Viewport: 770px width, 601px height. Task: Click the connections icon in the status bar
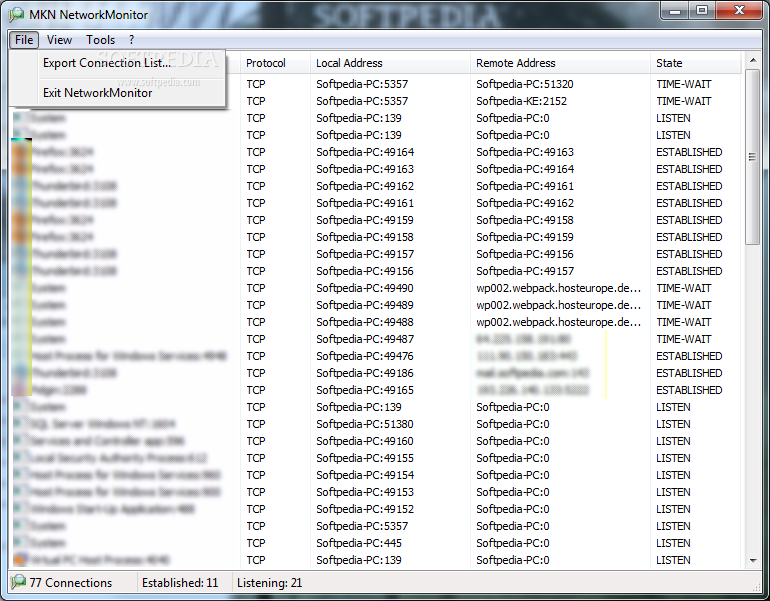point(18,582)
